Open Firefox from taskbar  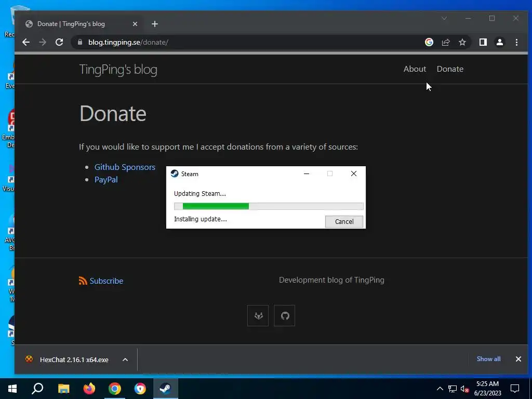(89, 389)
